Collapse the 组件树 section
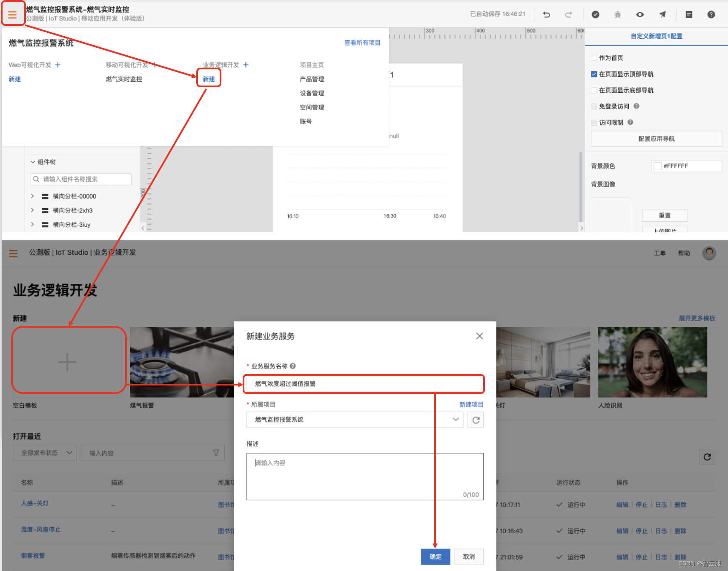The width and height of the screenshot is (728, 571). coord(33,162)
